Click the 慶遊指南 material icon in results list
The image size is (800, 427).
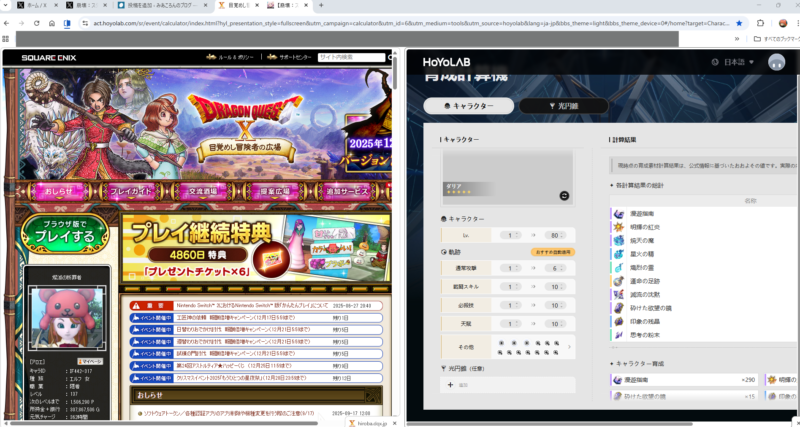click(x=618, y=213)
